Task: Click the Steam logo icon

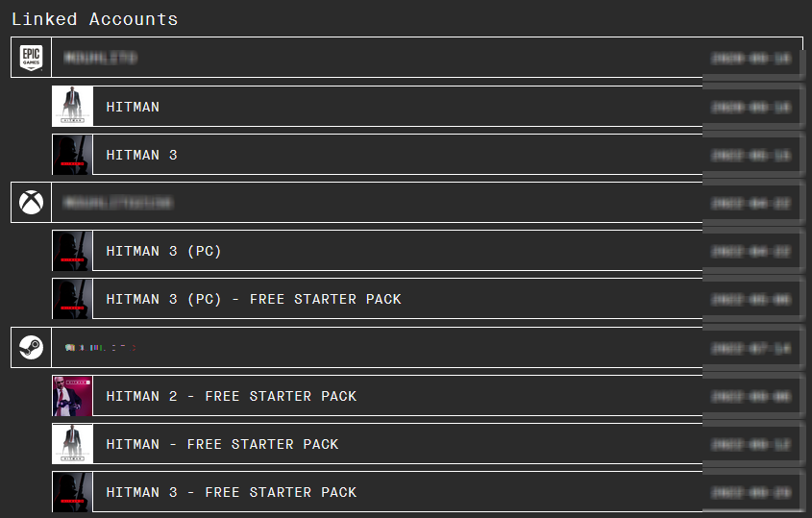Action: click(31, 347)
